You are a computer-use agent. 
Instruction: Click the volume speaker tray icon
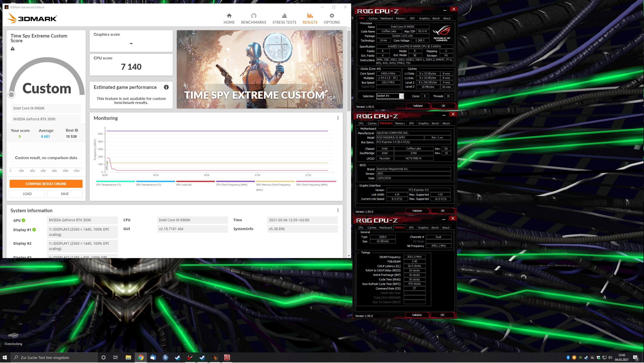pos(610,357)
